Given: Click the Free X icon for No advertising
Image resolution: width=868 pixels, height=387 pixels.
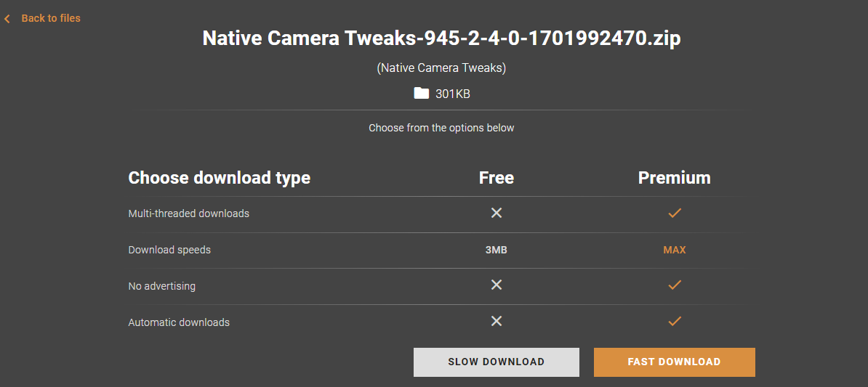Looking at the screenshot, I should click(497, 285).
